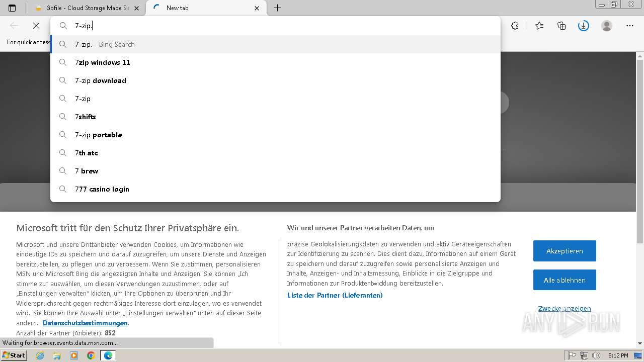Viewport: 644px width, 362px height.
Task: Click search icon beside '7shifts'
Action: (x=63, y=117)
